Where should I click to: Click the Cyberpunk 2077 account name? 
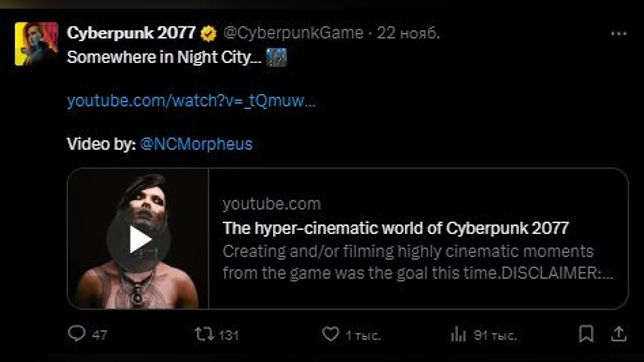point(131,33)
